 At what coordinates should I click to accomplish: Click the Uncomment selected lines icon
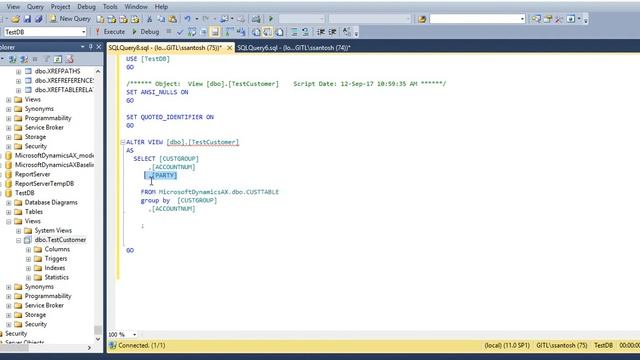click(305, 32)
